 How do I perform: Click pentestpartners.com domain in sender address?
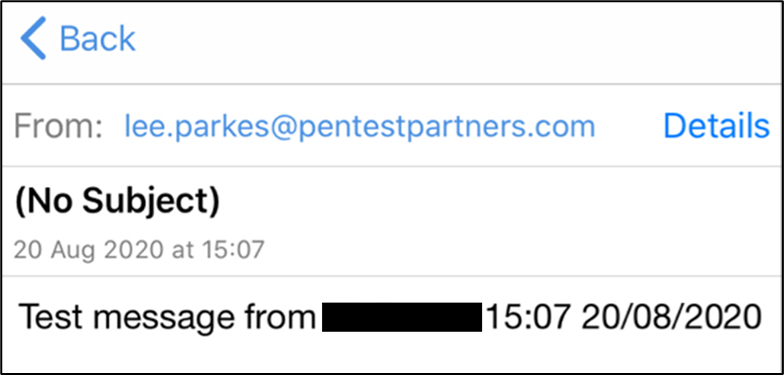click(x=442, y=127)
